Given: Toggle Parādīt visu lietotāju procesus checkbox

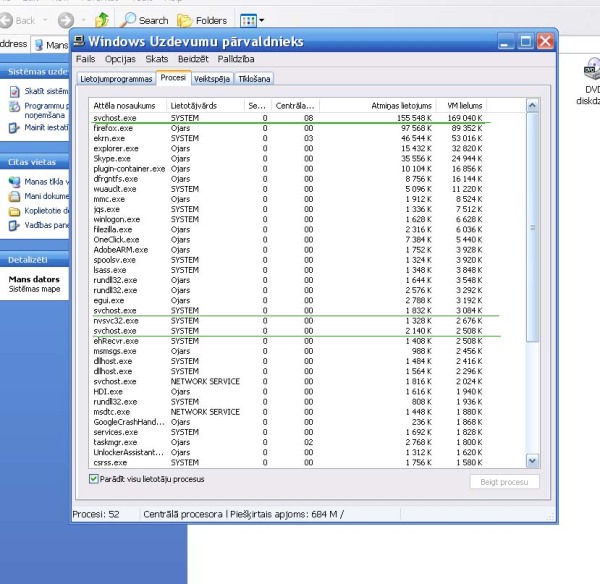Looking at the screenshot, I should click(94, 479).
